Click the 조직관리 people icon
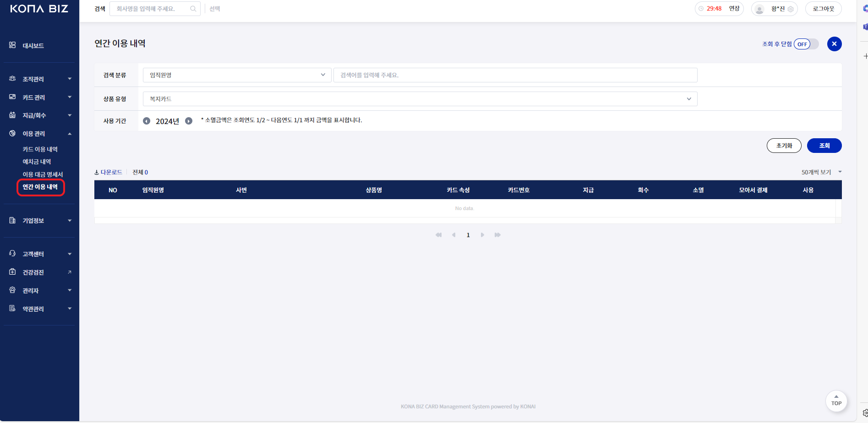The image size is (868, 423). pyautogui.click(x=12, y=79)
